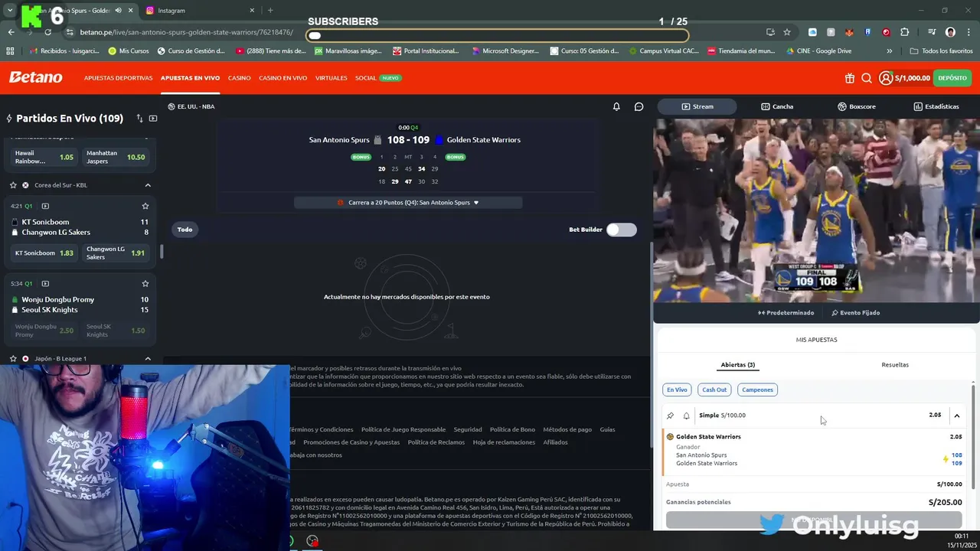Switch to the Cancha tab

(x=777, y=106)
